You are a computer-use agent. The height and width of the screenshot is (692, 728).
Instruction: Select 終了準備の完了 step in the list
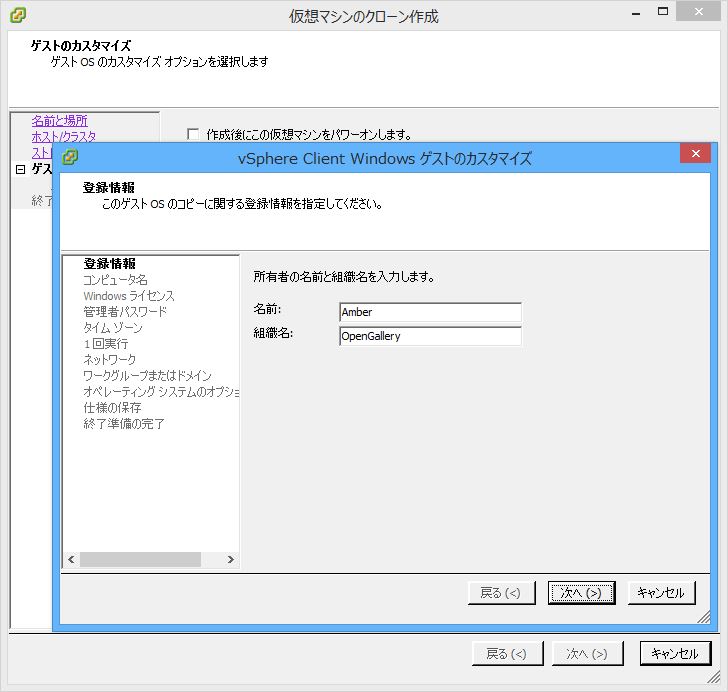pos(124,424)
